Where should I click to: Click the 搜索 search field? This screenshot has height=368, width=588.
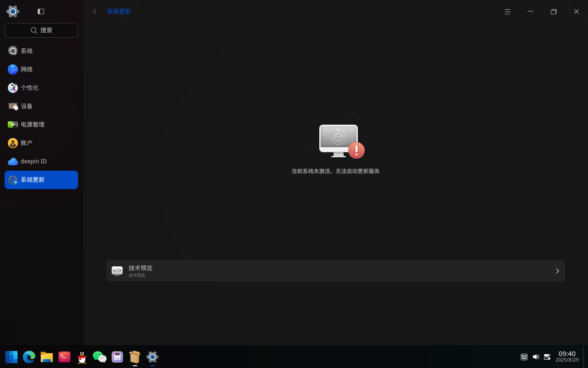tap(41, 30)
